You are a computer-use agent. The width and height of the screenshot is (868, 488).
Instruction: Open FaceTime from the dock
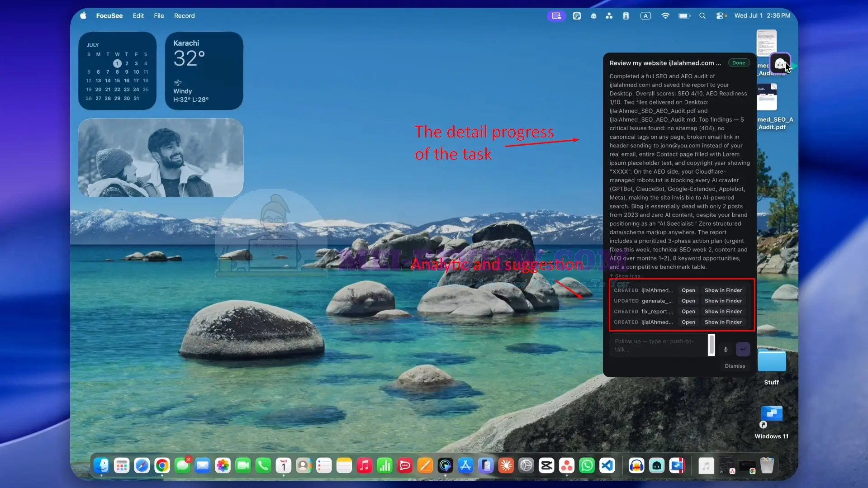(243, 465)
